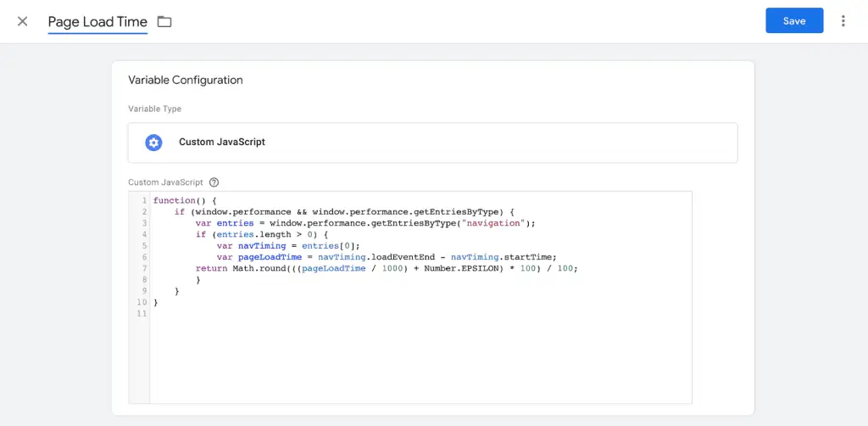
Task: Open the Custom JavaScript help question icon
Action: point(214,182)
